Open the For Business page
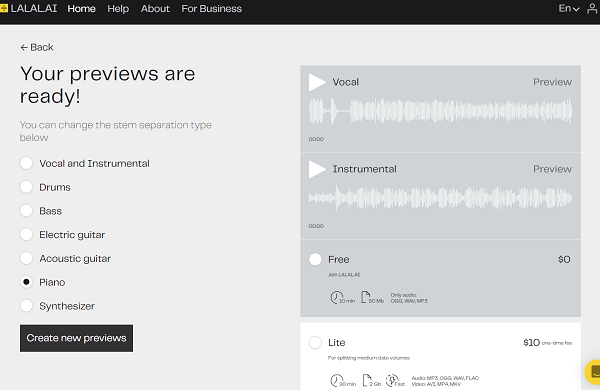 pyautogui.click(x=212, y=8)
